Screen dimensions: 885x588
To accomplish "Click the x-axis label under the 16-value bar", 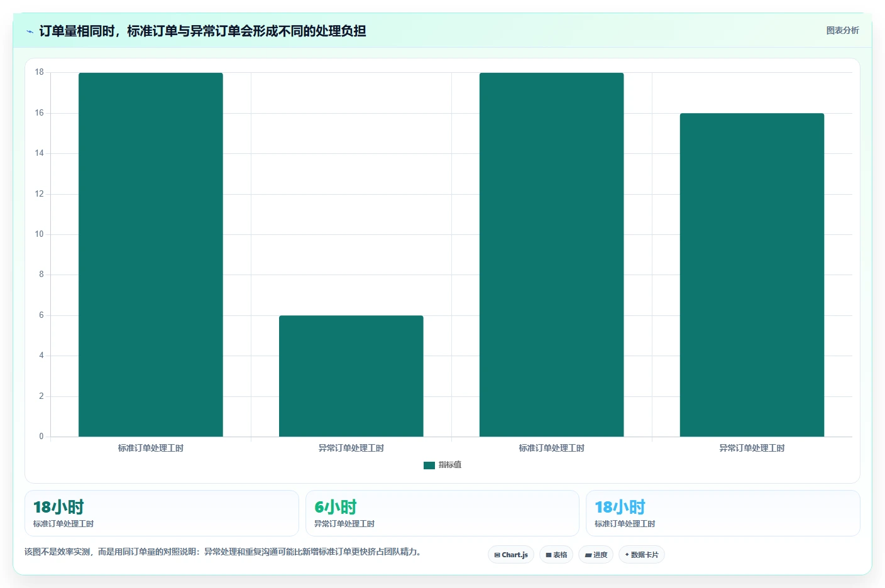I will click(x=752, y=448).
